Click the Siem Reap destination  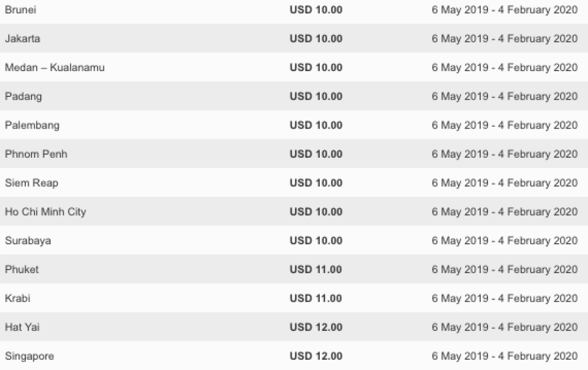32,183
